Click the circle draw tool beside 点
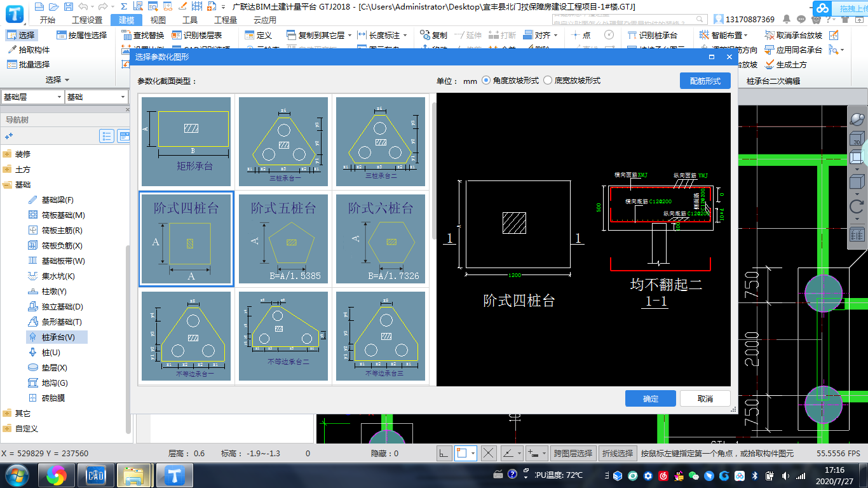868x488 pixels. click(x=609, y=35)
